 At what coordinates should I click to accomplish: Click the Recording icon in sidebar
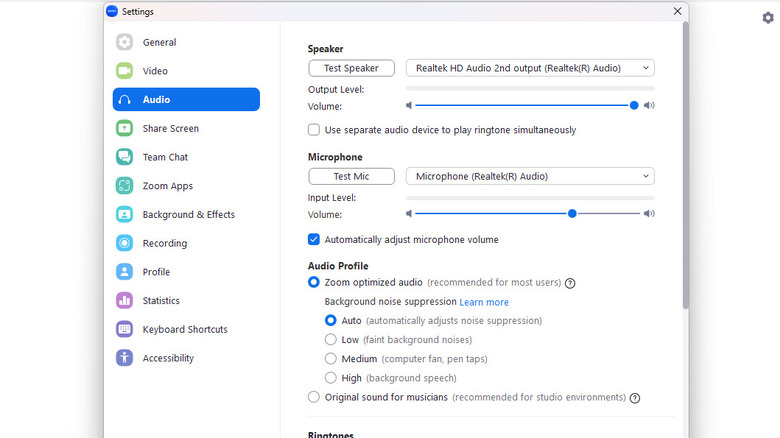pyautogui.click(x=124, y=243)
